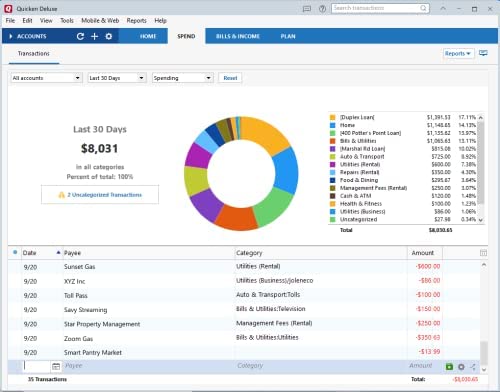This screenshot has height=392, width=500.
Task: Click the green 400 Potter's Point Loan swatch
Action: [x=332, y=133]
